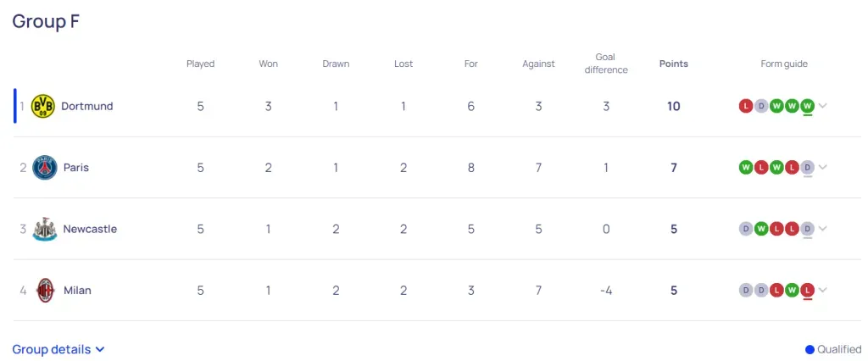The height and width of the screenshot is (361, 868).
Task: Open the Newcastle team name link
Action: 90,229
